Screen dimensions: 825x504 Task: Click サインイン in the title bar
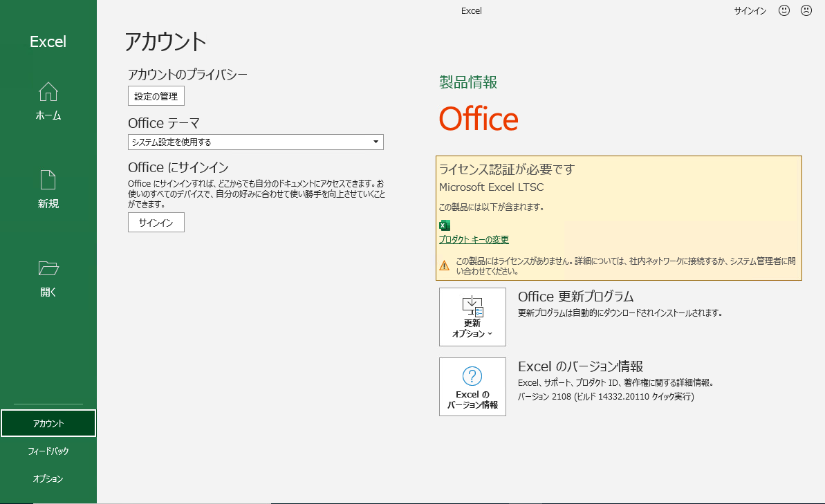coord(750,10)
